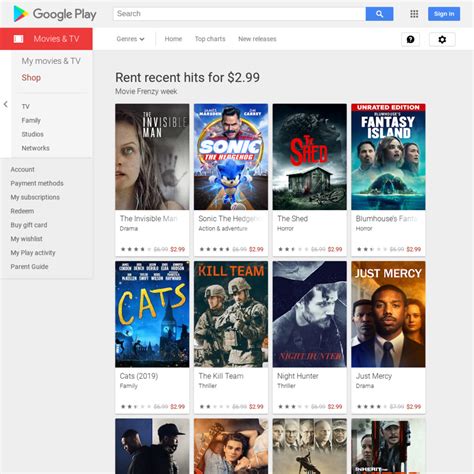Select Shop in the sidebar
474x474 pixels.
pos(31,78)
